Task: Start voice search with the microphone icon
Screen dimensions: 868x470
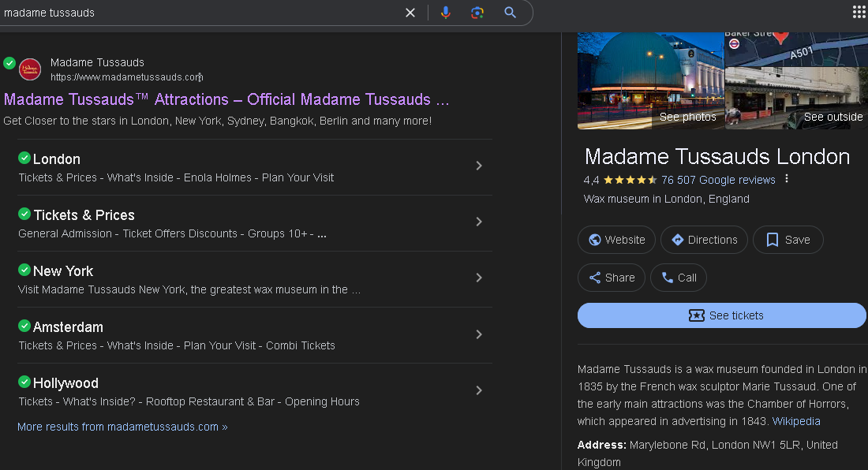Action: (x=446, y=13)
